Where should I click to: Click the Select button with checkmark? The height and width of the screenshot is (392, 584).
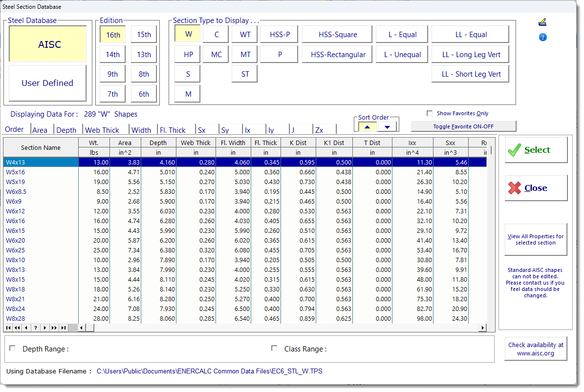click(536, 150)
